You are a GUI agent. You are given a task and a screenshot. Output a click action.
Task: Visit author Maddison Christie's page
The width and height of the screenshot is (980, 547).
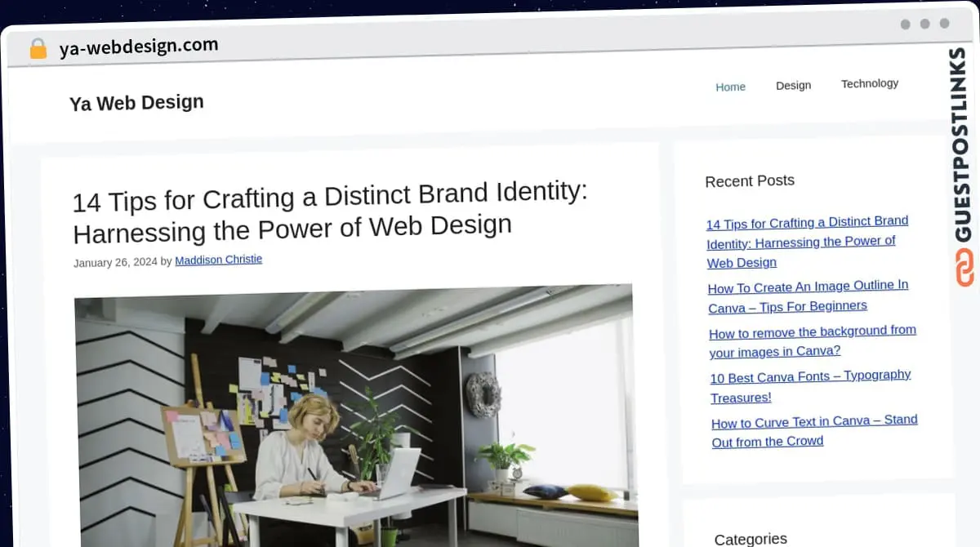coord(218,260)
